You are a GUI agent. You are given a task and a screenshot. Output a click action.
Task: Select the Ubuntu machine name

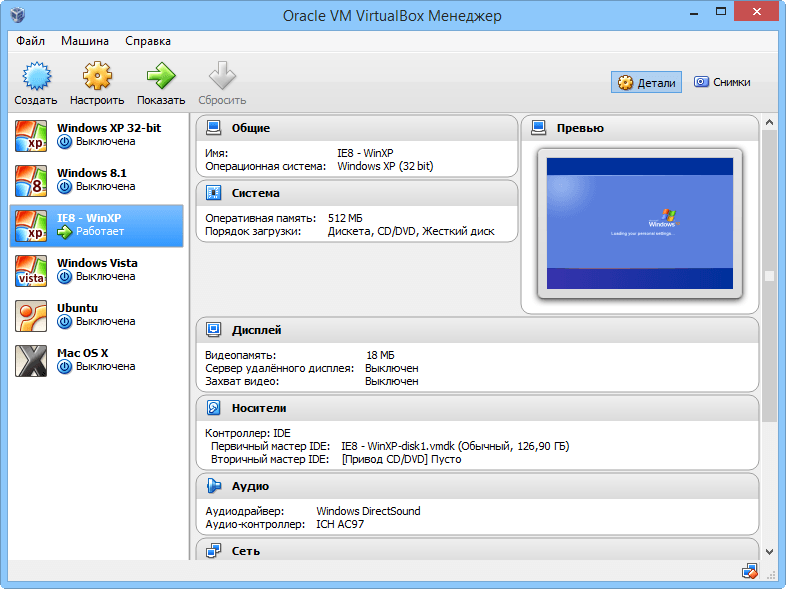coord(77,308)
